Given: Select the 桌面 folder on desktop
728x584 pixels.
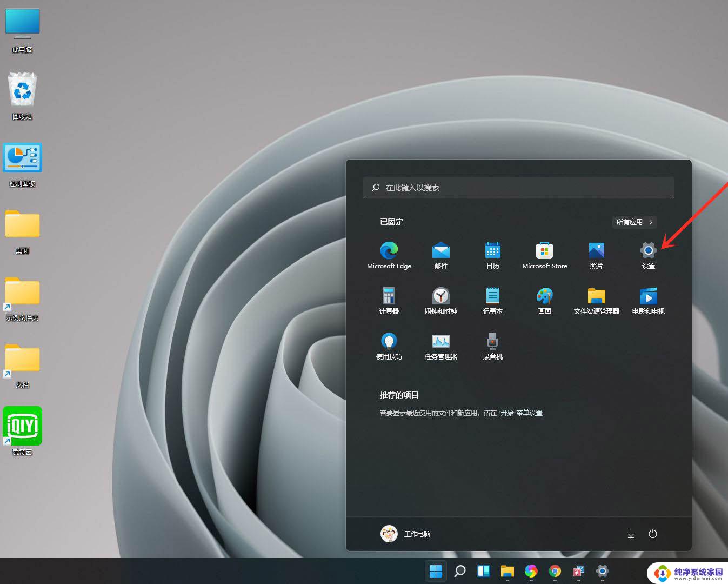Looking at the screenshot, I should 22,232.
